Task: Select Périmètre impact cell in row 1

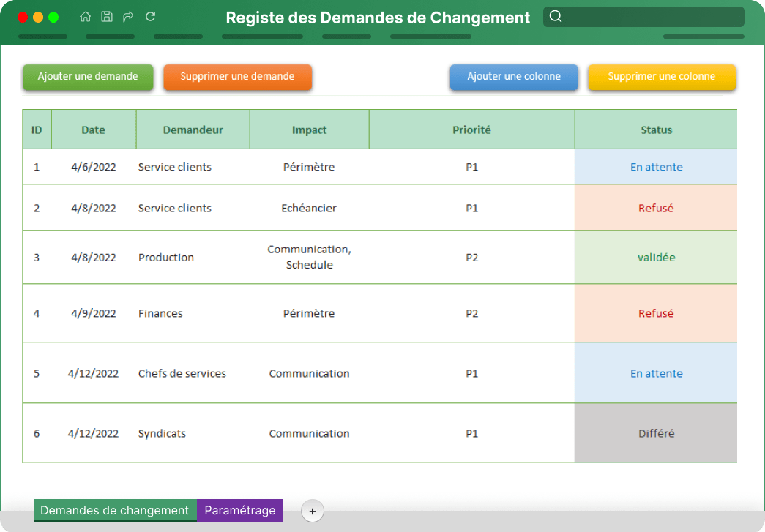Action: (x=310, y=167)
